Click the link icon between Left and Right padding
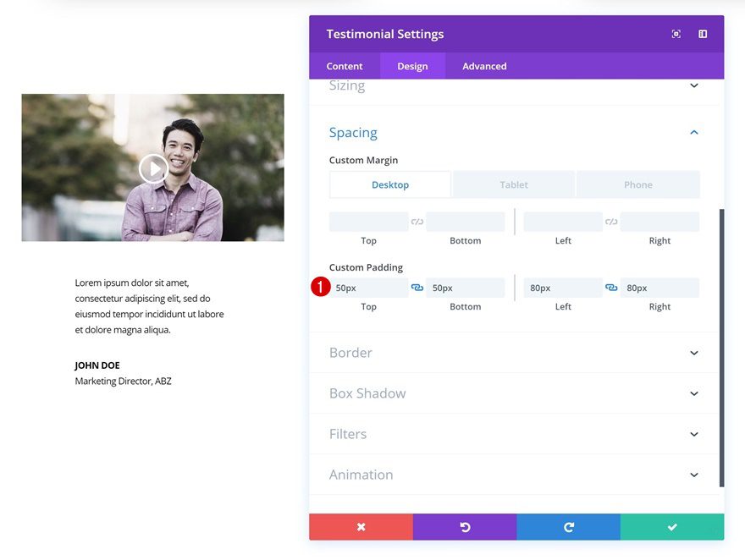The width and height of the screenshot is (745, 560). [611, 288]
